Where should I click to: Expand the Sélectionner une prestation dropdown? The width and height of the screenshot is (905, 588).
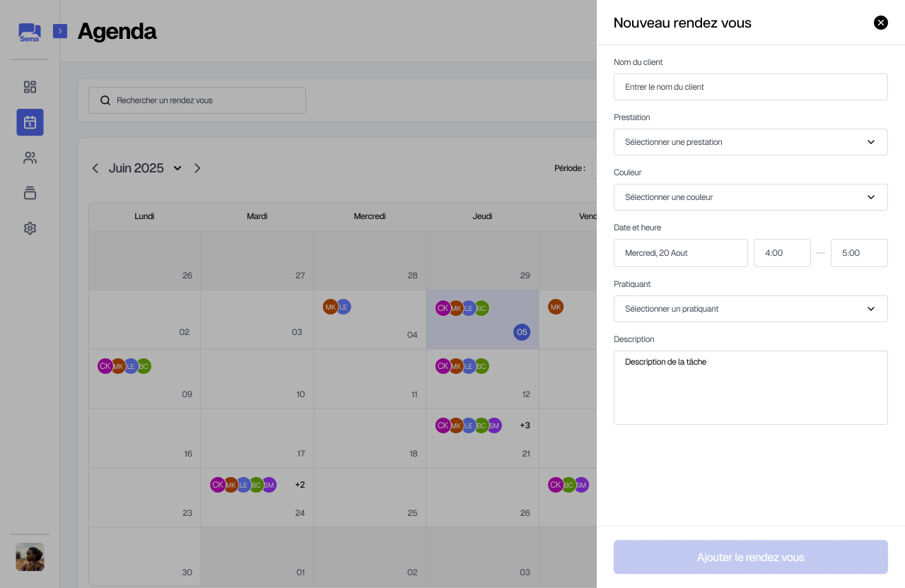[x=750, y=142]
